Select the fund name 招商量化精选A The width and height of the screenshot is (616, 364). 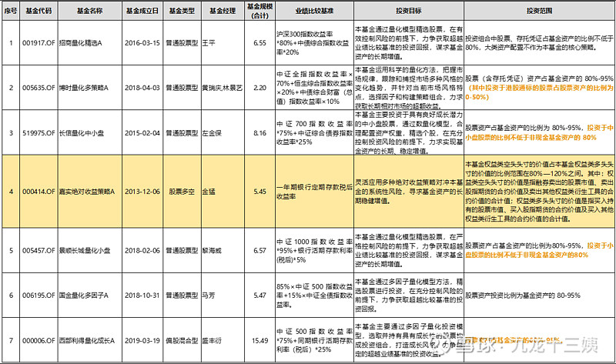(x=81, y=43)
